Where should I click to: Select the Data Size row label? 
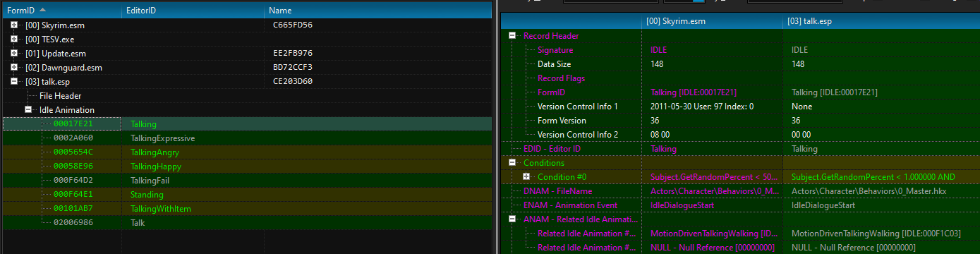click(x=554, y=64)
